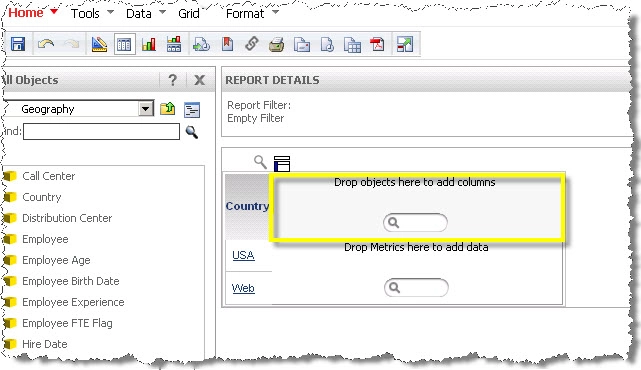
Task: Undo the last action via toolbar arrow
Action: pos(45,44)
